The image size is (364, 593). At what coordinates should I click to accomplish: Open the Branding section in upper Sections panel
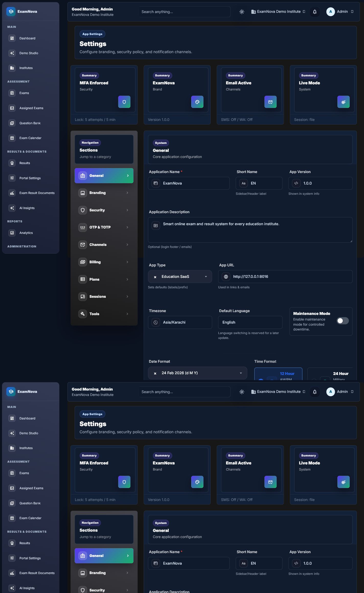[104, 193]
